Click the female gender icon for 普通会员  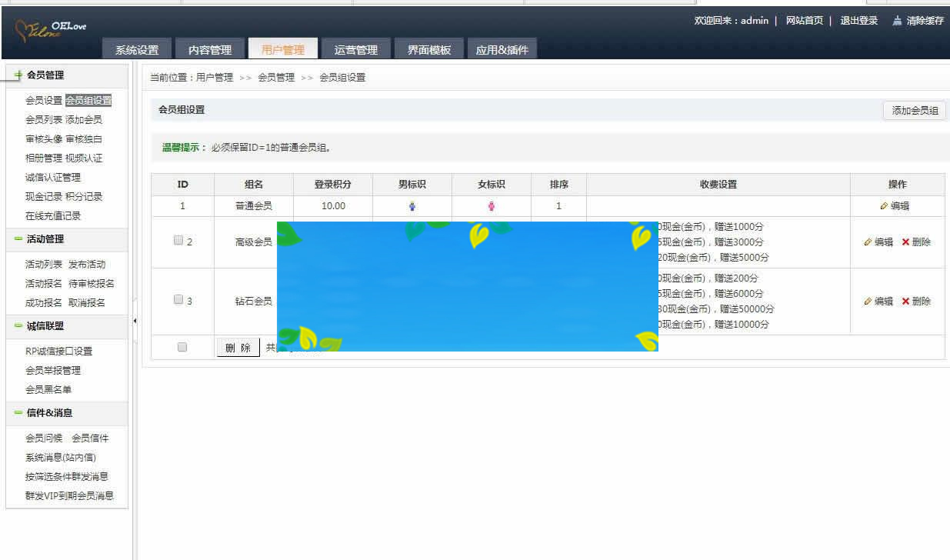[x=492, y=205]
